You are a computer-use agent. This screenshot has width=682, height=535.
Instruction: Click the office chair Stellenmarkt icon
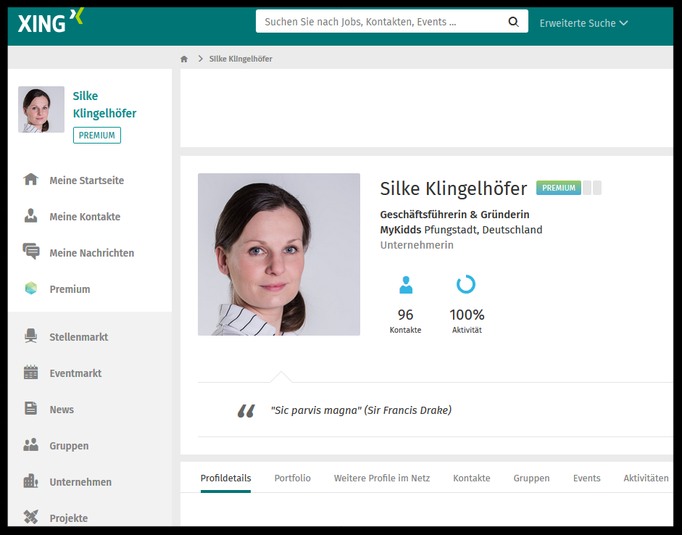coord(31,336)
